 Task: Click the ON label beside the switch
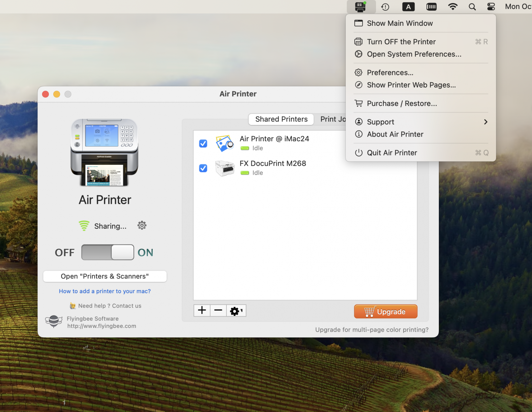(x=145, y=252)
